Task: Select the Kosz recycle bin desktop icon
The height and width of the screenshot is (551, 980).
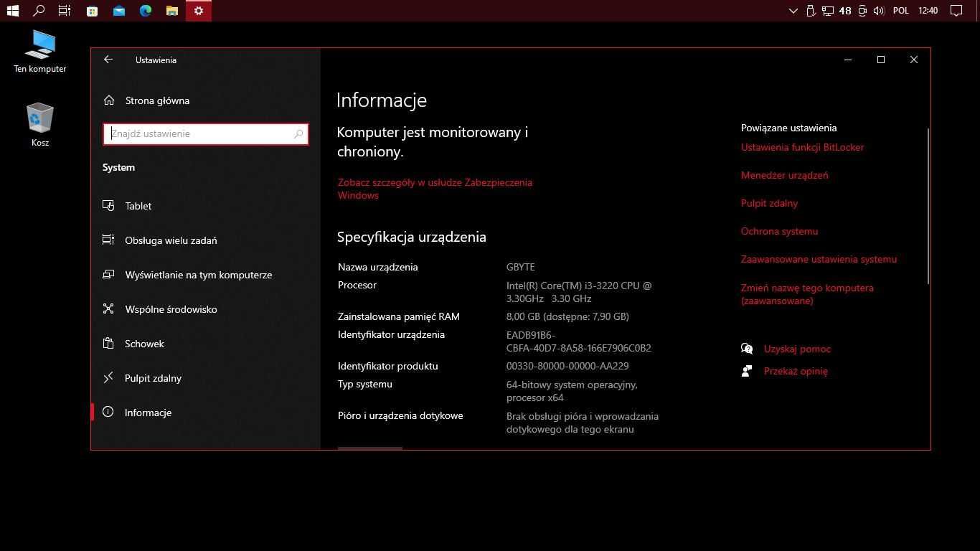Action: 40,125
